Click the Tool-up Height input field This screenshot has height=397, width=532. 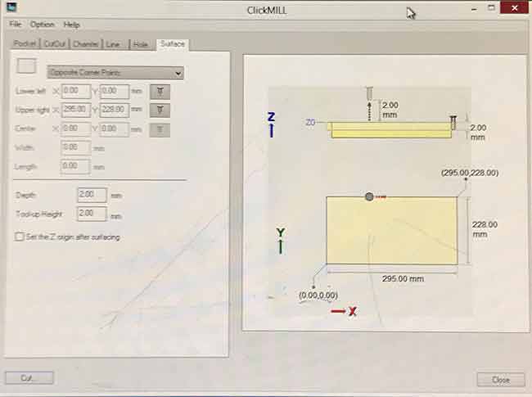coord(92,214)
